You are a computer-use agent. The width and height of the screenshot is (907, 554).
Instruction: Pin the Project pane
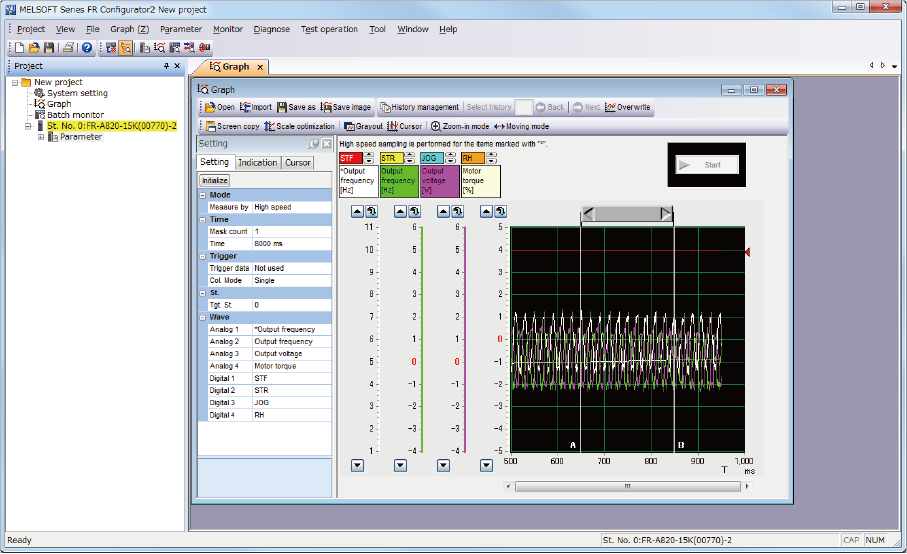(167, 66)
